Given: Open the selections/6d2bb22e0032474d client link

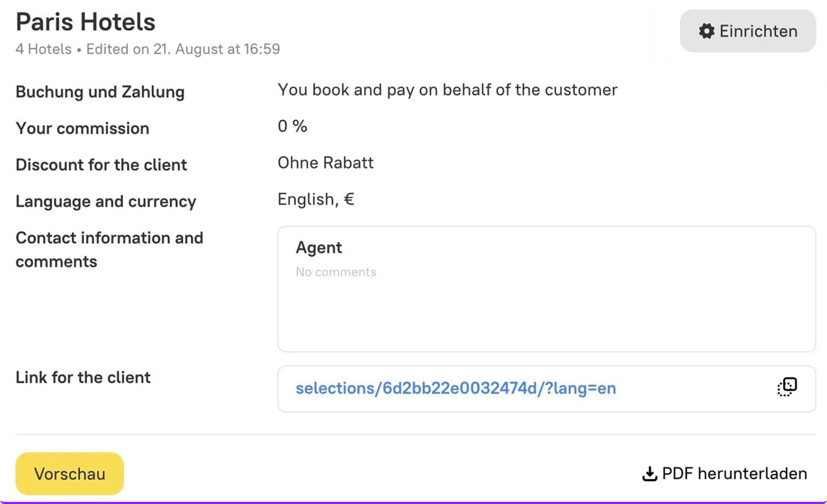Looking at the screenshot, I should coord(455,389).
